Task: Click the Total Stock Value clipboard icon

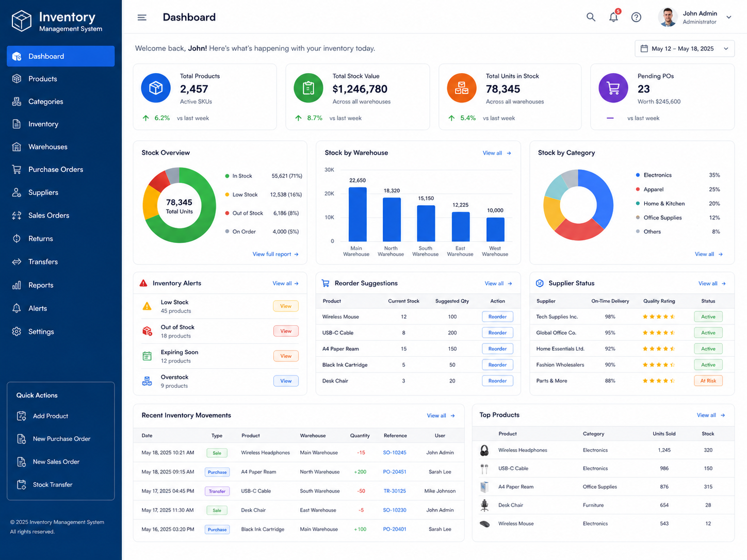Action: [308, 88]
